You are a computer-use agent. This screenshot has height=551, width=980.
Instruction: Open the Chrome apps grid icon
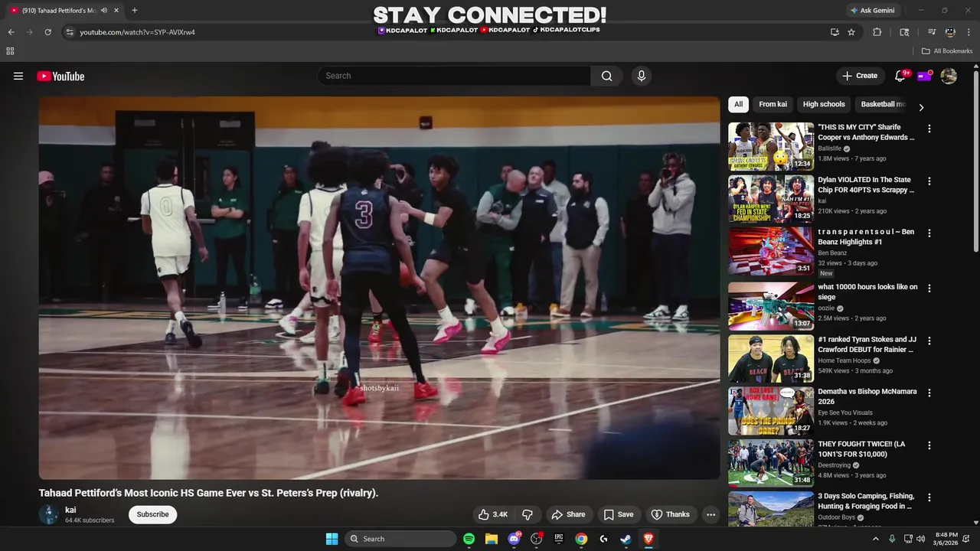[x=10, y=51]
